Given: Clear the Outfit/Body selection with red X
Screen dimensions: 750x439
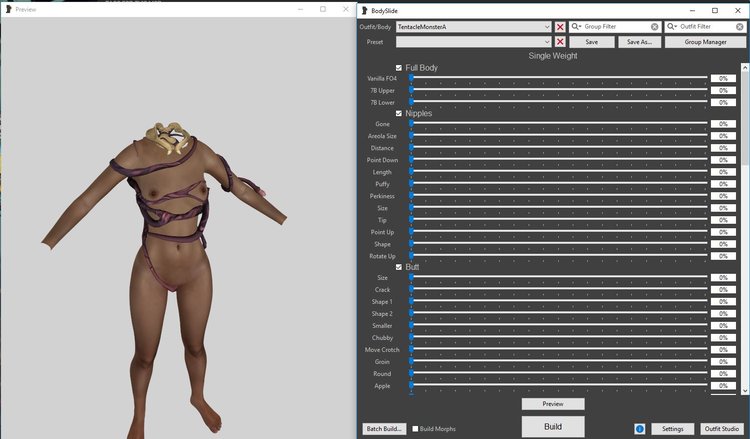Looking at the screenshot, I should (560, 27).
